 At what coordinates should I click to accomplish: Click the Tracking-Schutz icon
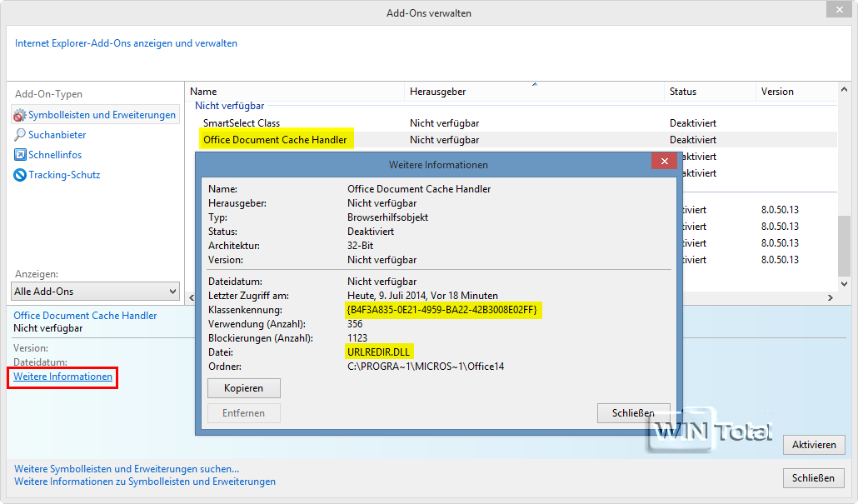point(20,175)
